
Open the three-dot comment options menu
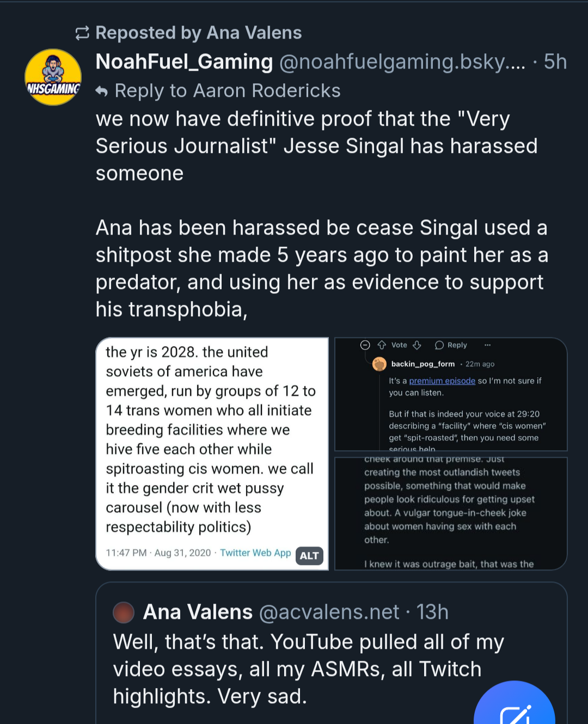[x=487, y=345]
